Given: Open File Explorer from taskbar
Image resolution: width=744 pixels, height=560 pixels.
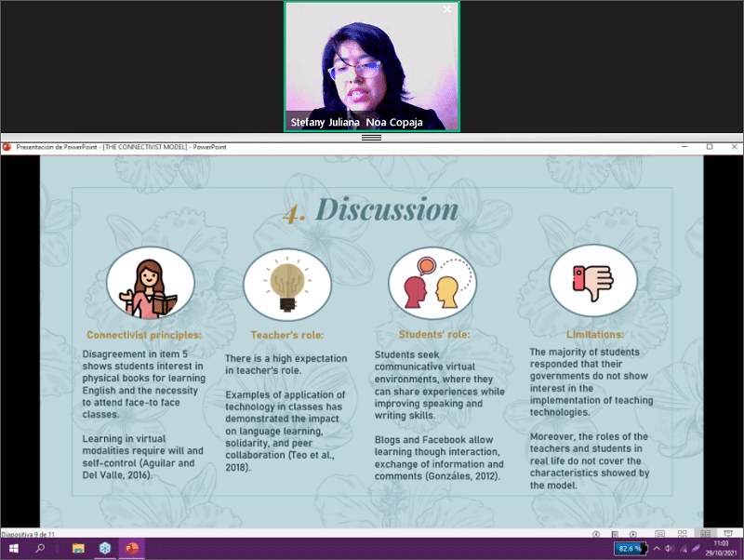Looking at the screenshot, I should click(x=77, y=549).
